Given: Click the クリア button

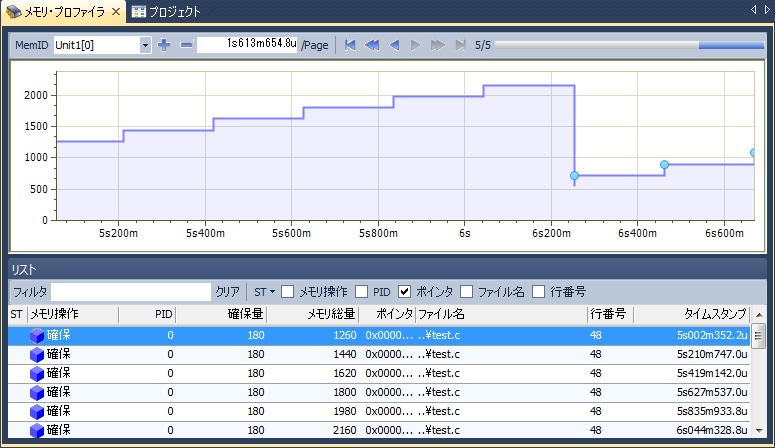Looking at the screenshot, I should pyautogui.click(x=227, y=292).
